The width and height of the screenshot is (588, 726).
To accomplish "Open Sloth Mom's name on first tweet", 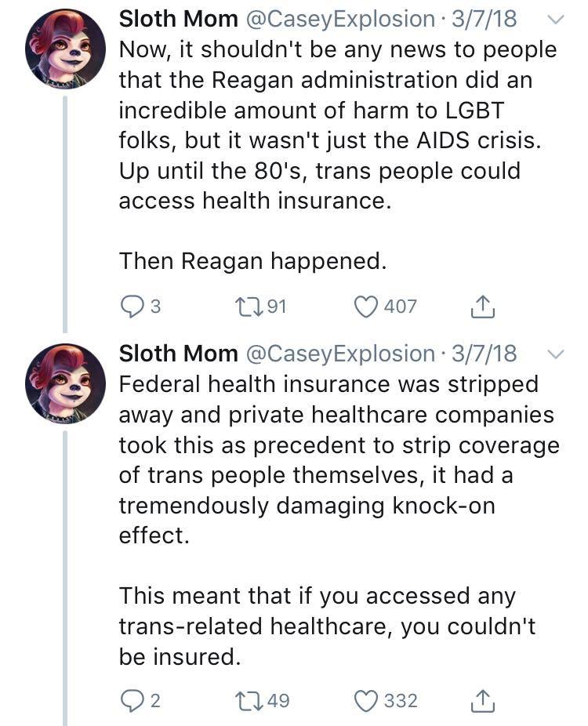I will (x=178, y=20).
